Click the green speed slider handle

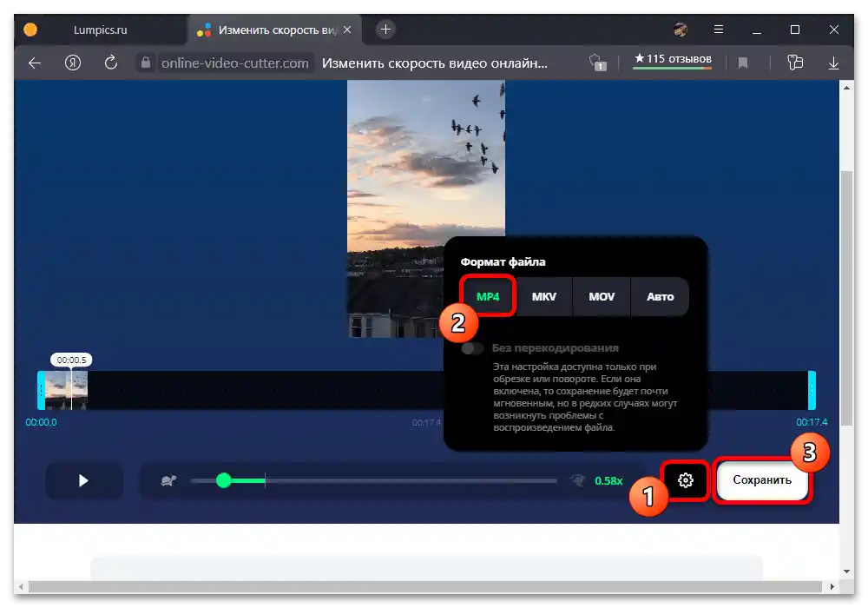coord(224,480)
